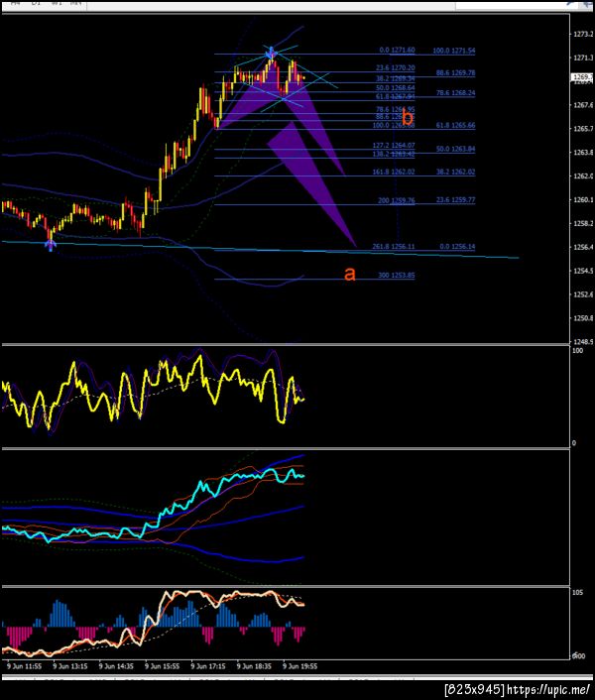595x700 pixels.
Task: Select the Fibonacci level 300 1253.85
Action: coord(397,275)
